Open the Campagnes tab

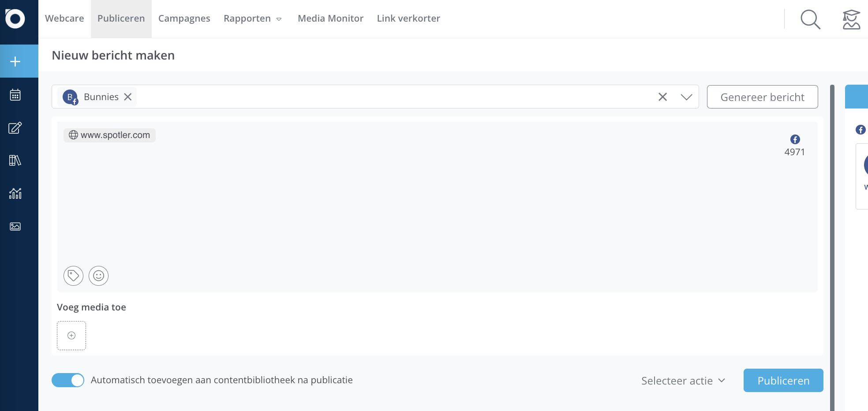tap(184, 19)
